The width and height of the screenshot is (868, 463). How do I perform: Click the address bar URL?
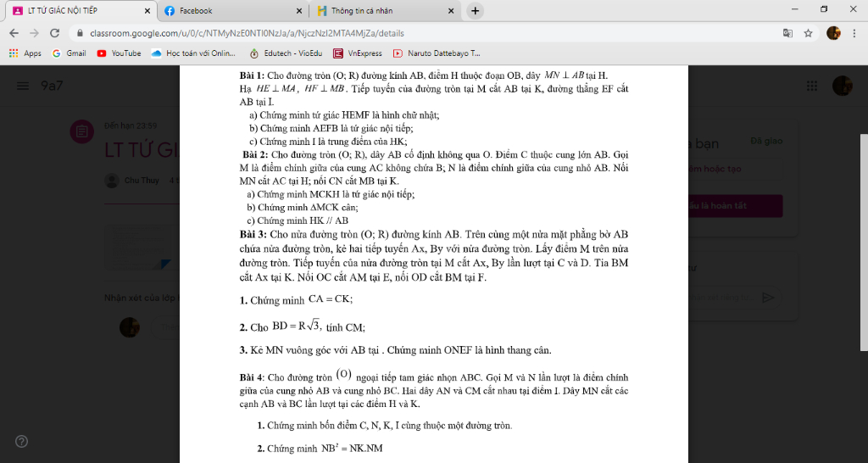[x=247, y=33]
